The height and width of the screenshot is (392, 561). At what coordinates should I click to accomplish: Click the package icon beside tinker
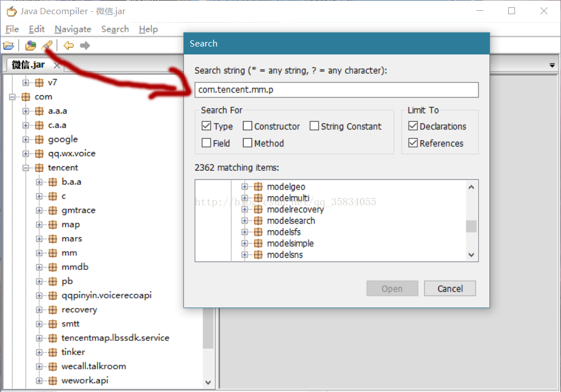53,352
